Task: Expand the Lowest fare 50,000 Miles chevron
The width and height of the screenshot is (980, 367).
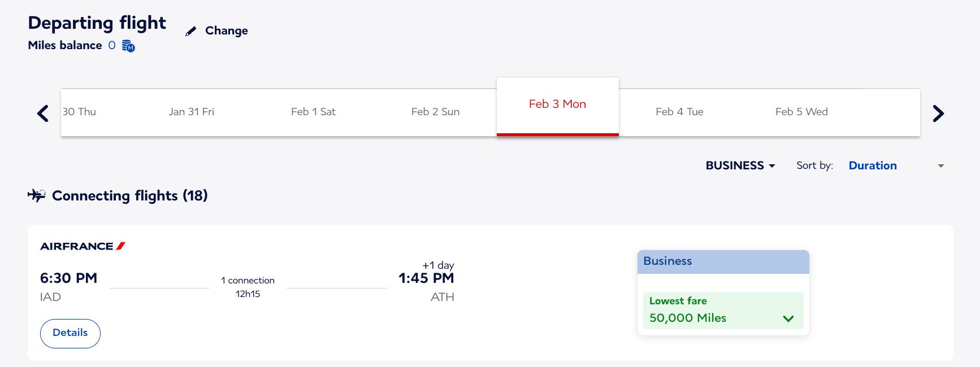Action: click(789, 318)
